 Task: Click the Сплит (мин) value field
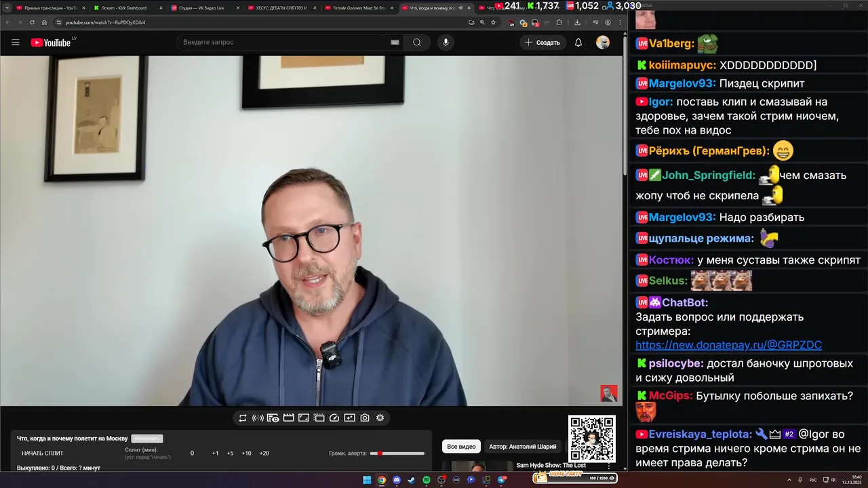click(192, 453)
